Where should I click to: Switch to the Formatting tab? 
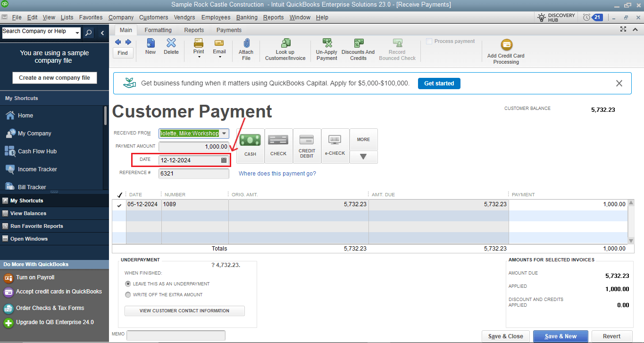[x=158, y=30]
